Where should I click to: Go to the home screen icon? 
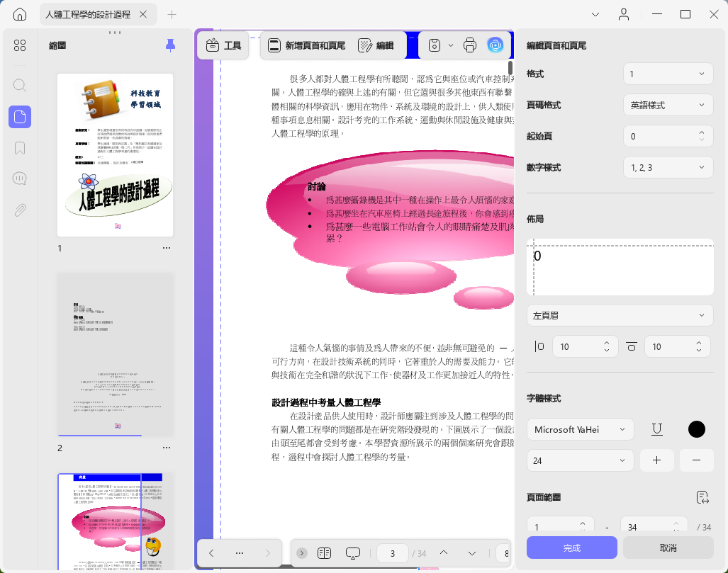coord(20,14)
